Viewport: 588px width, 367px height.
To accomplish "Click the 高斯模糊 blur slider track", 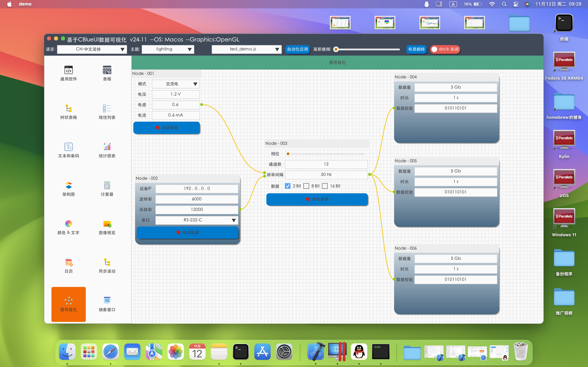I will coord(368,49).
